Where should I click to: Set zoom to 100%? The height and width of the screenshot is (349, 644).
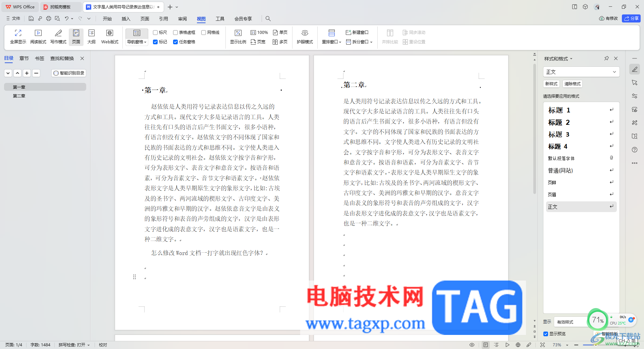click(259, 33)
